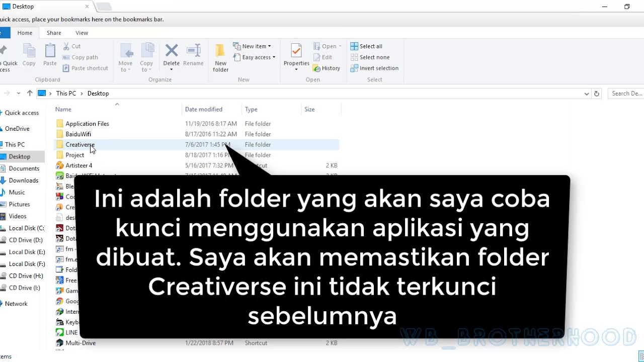The image size is (644, 362).
Task: Click Invert selection in ribbon
Action: tap(374, 68)
